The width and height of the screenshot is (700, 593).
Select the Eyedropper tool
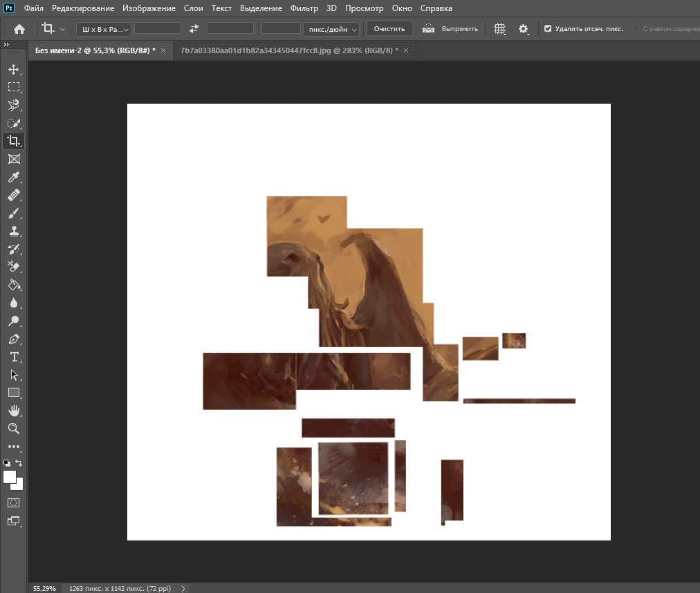pos(14,177)
